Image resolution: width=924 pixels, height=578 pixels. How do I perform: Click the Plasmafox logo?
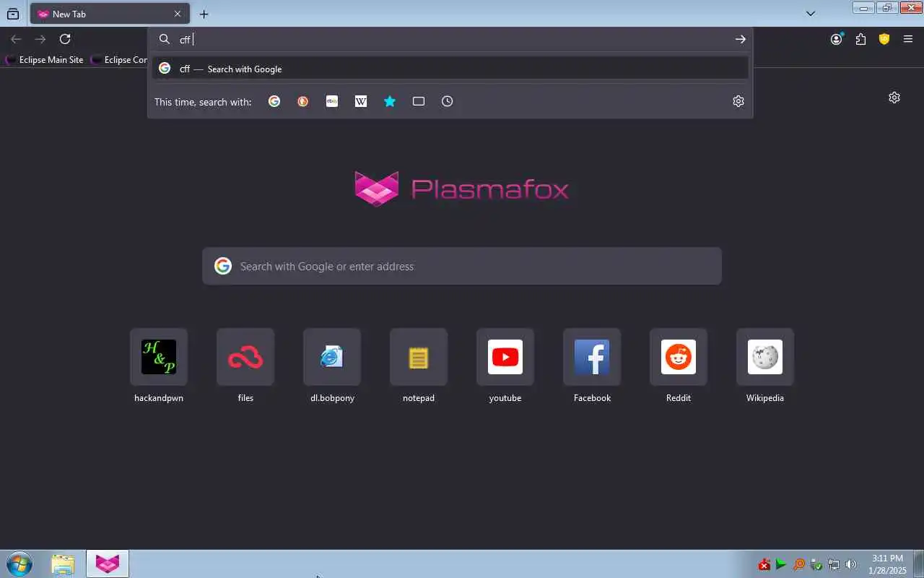[461, 189]
